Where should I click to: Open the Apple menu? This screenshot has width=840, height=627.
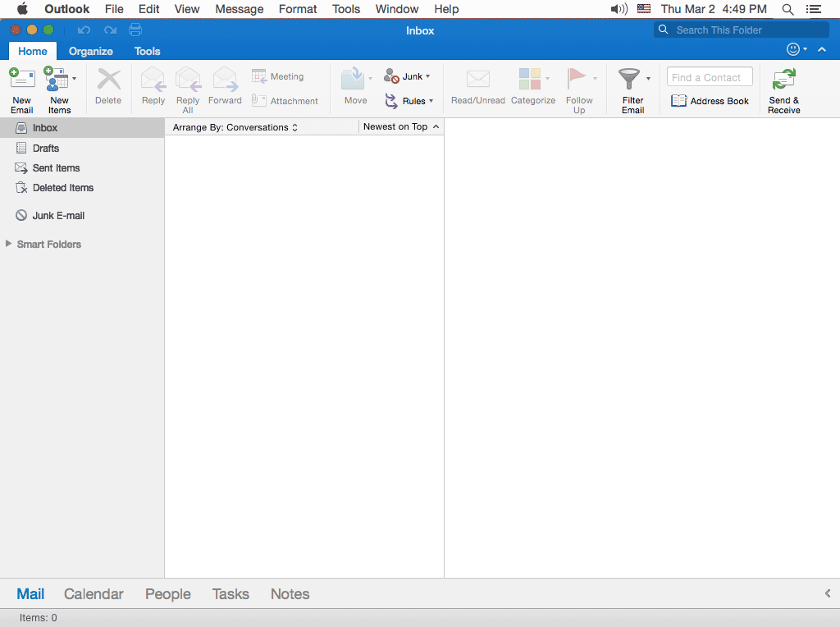(x=22, y=8)
